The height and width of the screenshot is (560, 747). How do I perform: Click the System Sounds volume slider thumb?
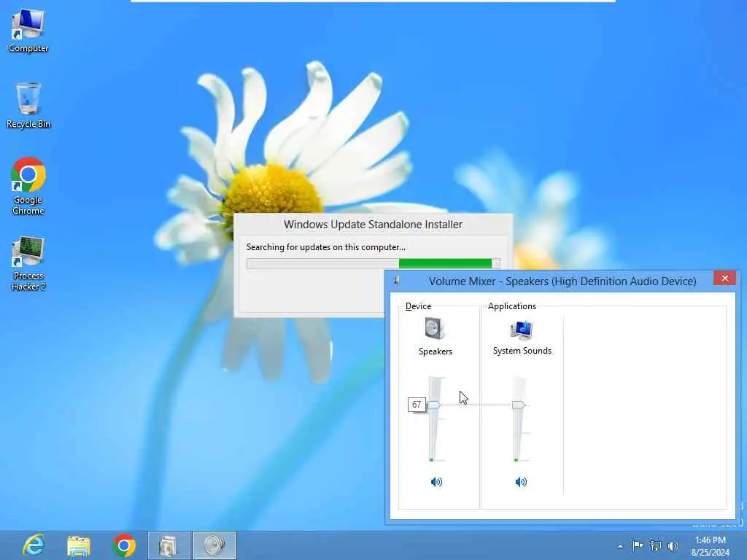click(x=519, y=405)
